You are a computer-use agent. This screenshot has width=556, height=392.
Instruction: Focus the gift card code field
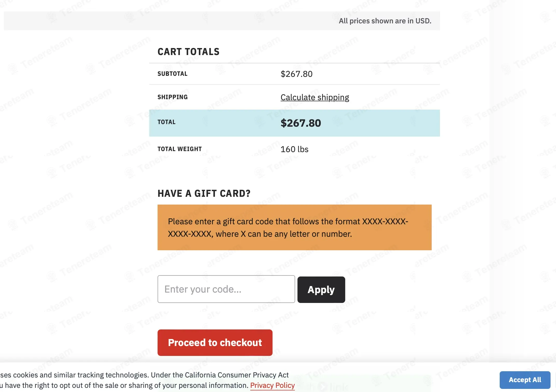click(226, 289)
